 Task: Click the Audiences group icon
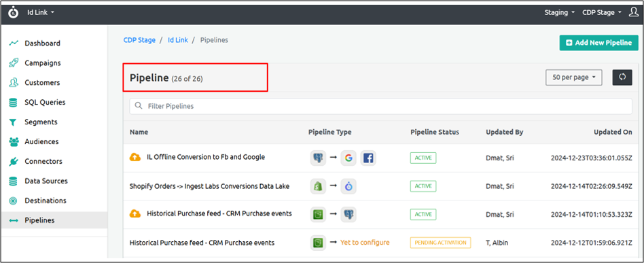14,142
